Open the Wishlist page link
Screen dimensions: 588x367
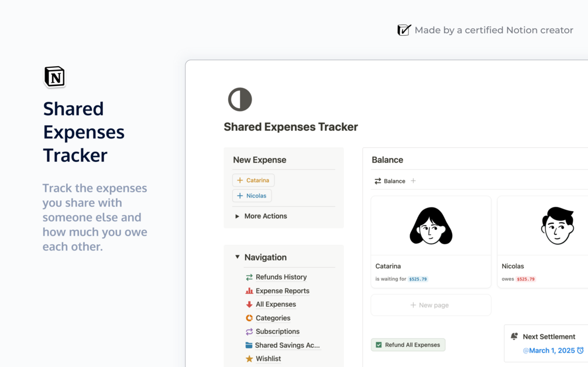268,359
